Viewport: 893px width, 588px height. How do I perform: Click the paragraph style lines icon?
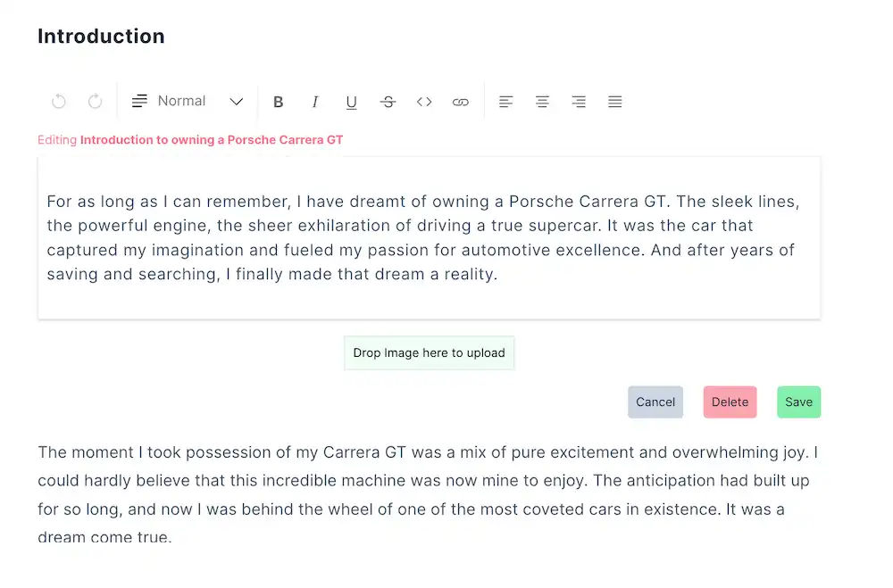pos(139,102)
